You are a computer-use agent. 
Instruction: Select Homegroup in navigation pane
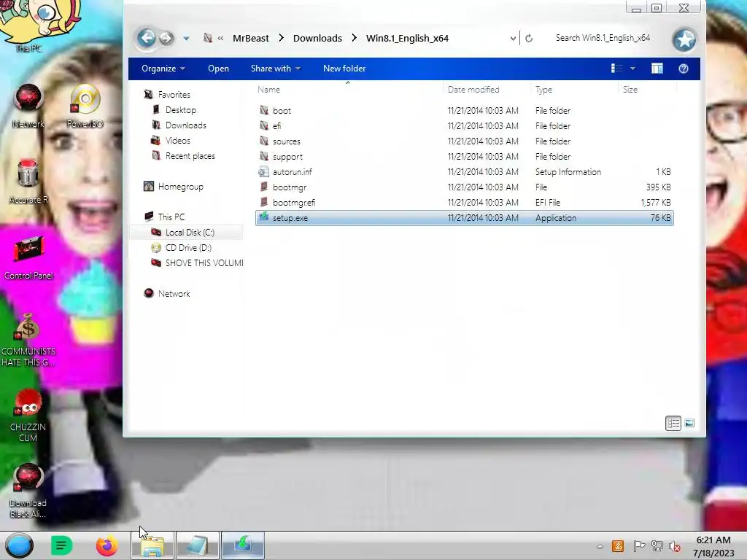click(181, 186)
